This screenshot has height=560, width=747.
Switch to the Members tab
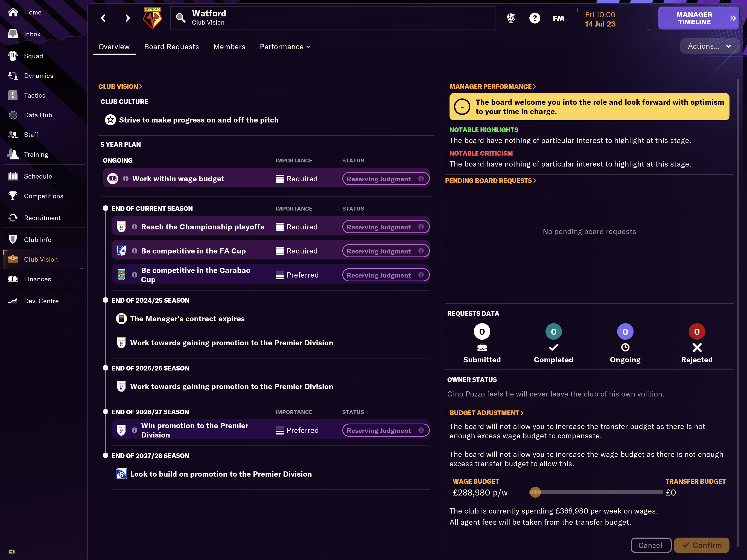coord(229,46)
